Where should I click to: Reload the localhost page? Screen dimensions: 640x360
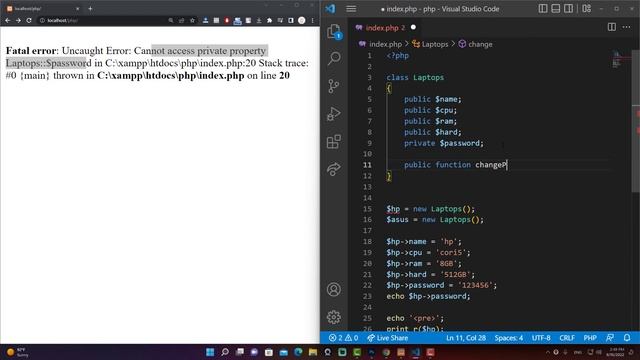click(x=29, y=20)
